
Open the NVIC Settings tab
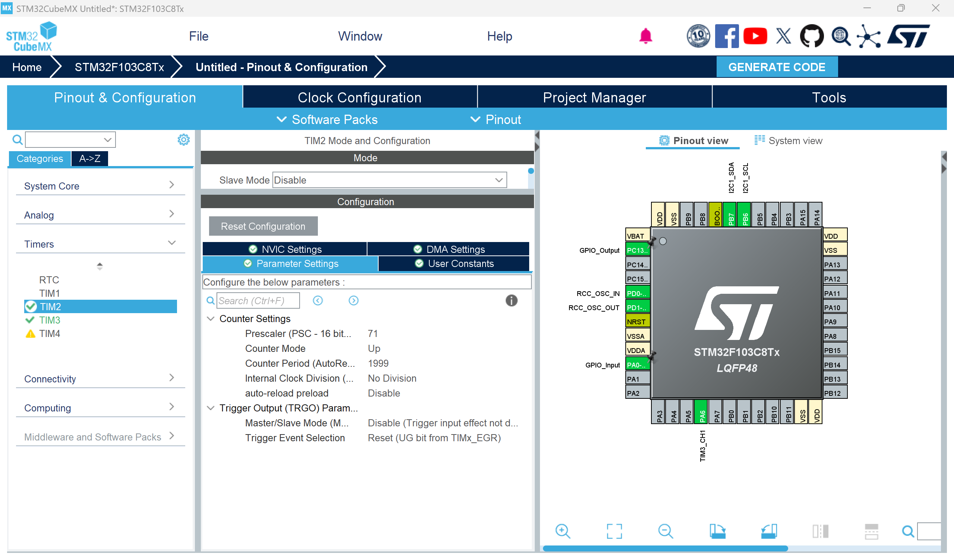(x=285, y=249)
